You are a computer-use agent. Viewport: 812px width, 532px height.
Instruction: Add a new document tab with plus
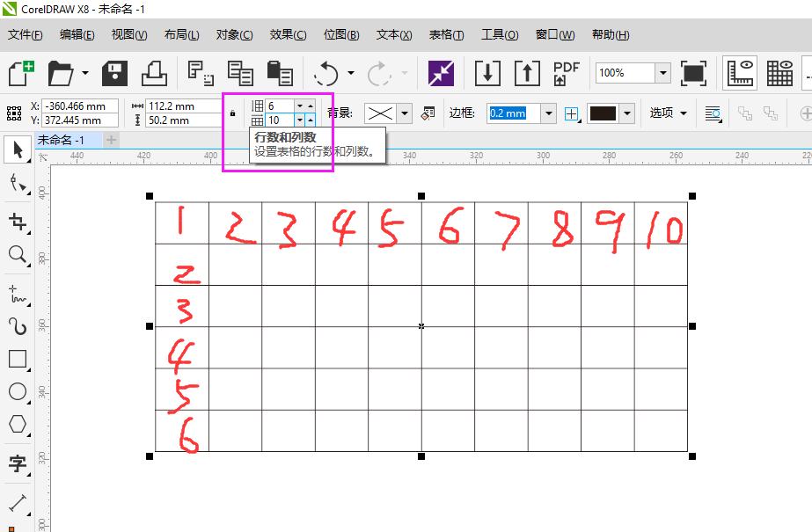111,140
